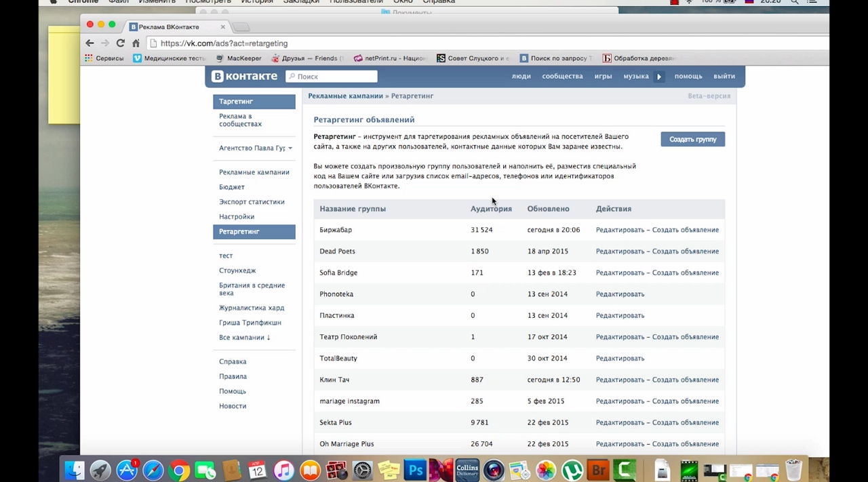The height and width of the screenshot is (482, 868).
Task: Click the home icon in Chrome toolbar
Action: [136, 43]
